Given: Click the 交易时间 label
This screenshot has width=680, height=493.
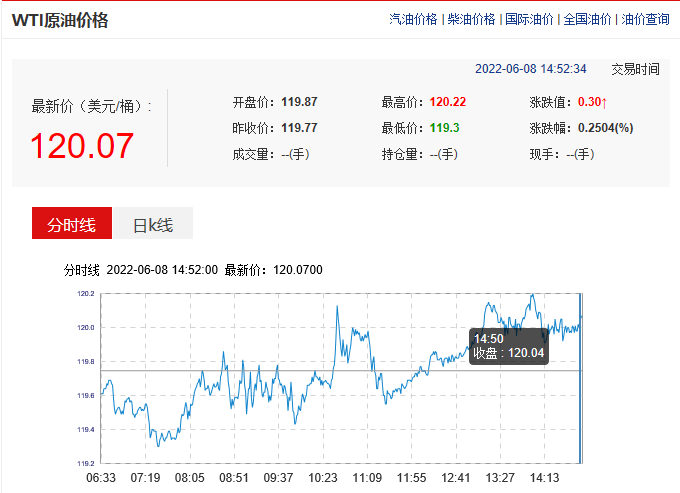Looking at the screenshot, I should (x=635, y=69).
